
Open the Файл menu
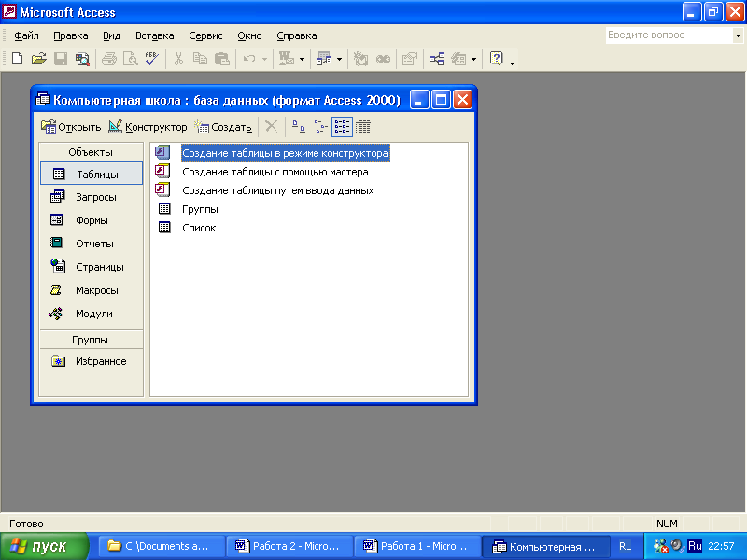click(26, 35)
